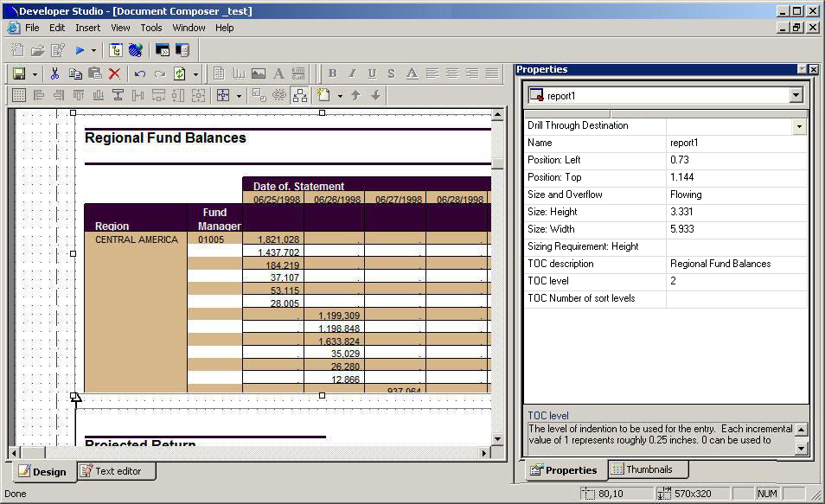Click the Open folder icon
Image resolution: width=825 pixels, height=504 pixels.
[38, 50]
